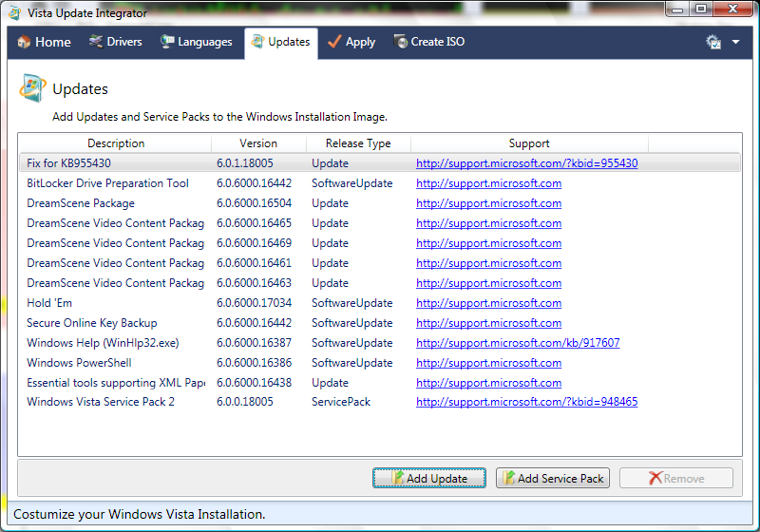Open the DreamScene Package support link

pos(488,203)
